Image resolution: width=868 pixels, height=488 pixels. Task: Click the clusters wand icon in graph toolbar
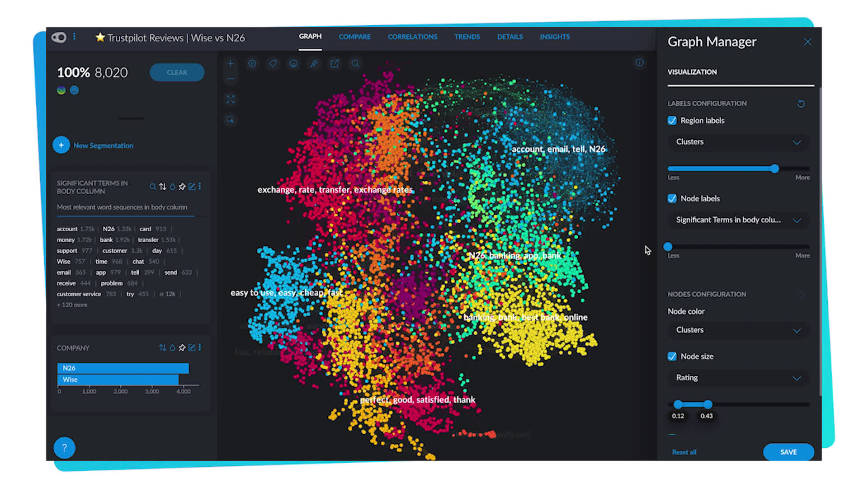click(314, 64)
